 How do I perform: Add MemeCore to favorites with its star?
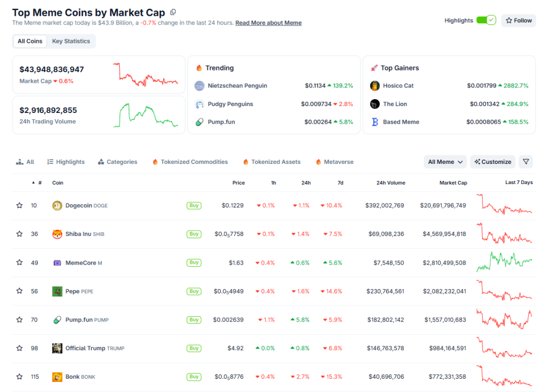tap(20, 263)
